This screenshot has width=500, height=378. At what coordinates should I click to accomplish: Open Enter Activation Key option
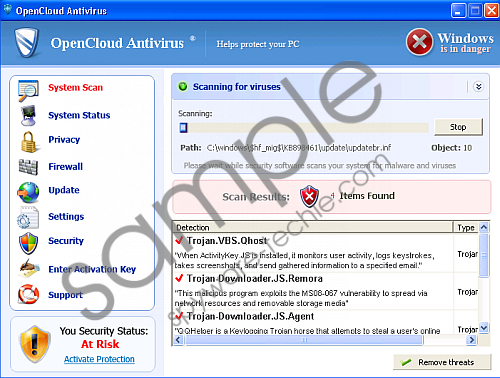tap(92, 269)
